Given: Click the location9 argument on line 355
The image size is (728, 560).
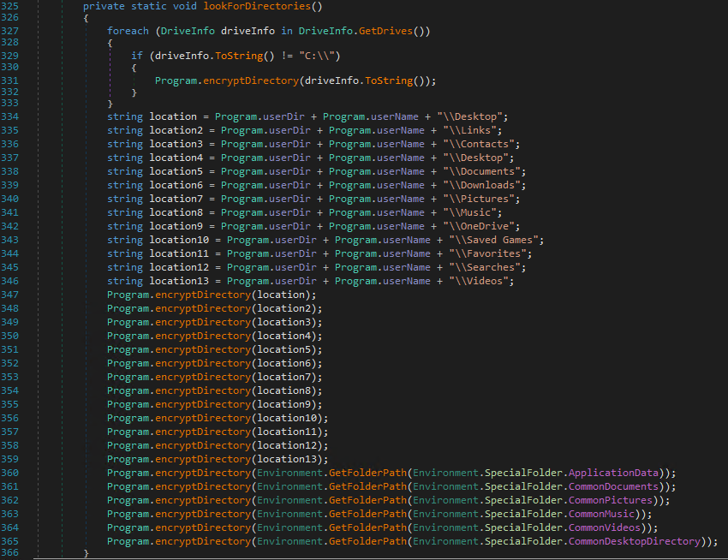Looking at the screenshot, I should click(283, 404).
